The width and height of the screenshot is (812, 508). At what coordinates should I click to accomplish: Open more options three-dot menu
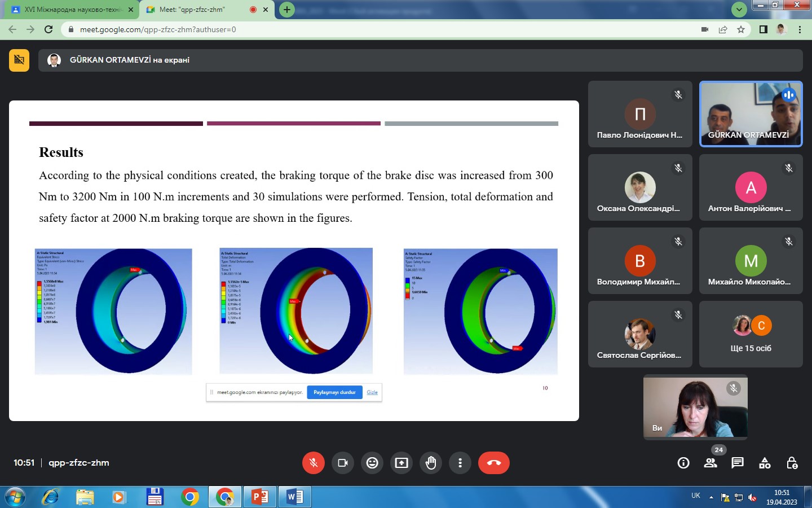pyautogui.click(x=460, y=463)
